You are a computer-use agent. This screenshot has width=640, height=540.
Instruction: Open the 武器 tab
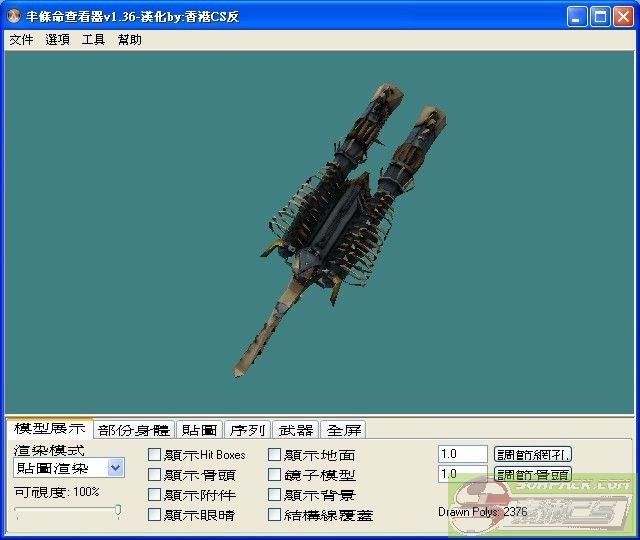[x=295, y=430]
